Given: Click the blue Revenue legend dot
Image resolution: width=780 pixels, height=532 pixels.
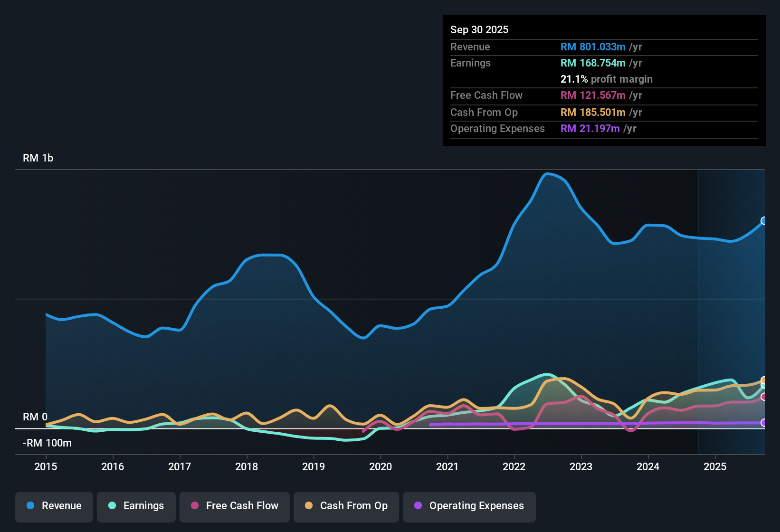Looking at the screenshot, I should tap(30, 506).
